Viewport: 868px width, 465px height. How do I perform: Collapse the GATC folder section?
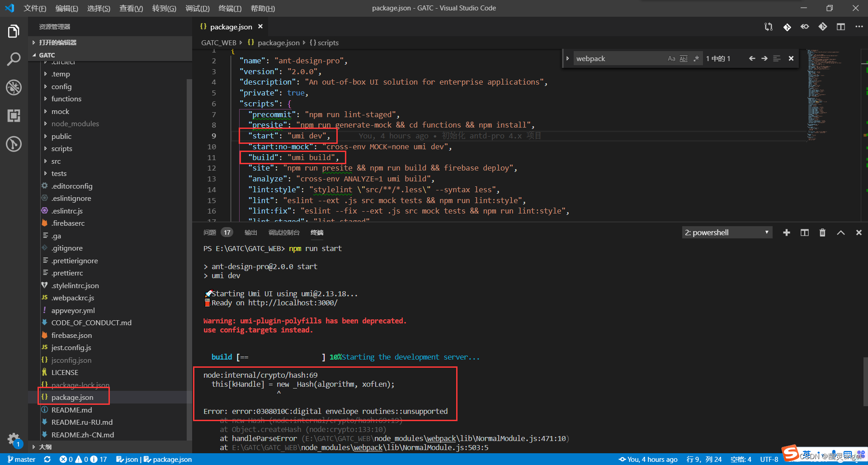pyautogui.click(x=110, y=55)
